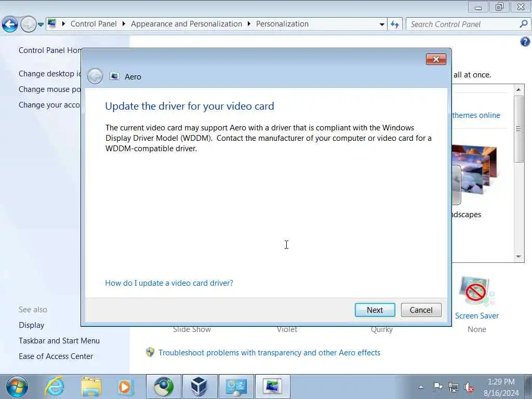The width and height of the screenshot is (532, 399).
Task: Open 'How do I update a video card driver?' link
Action: tap(169, 283)
